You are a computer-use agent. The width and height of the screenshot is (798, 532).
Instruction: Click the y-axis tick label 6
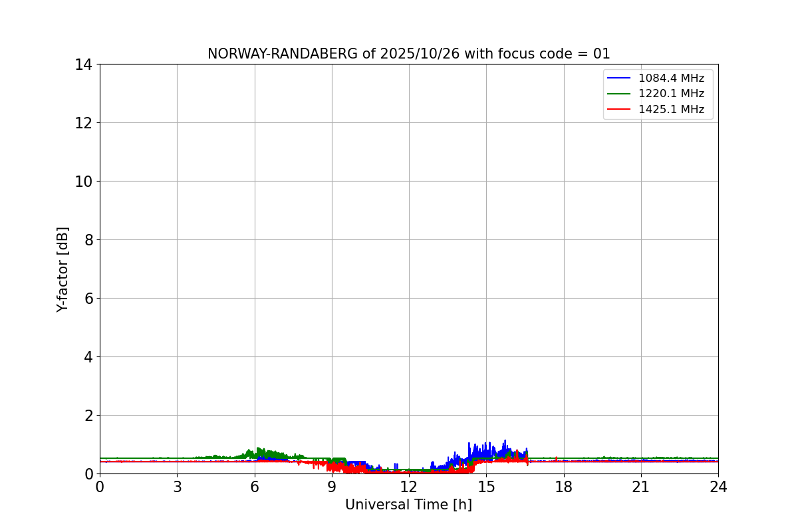coord(88,299)
